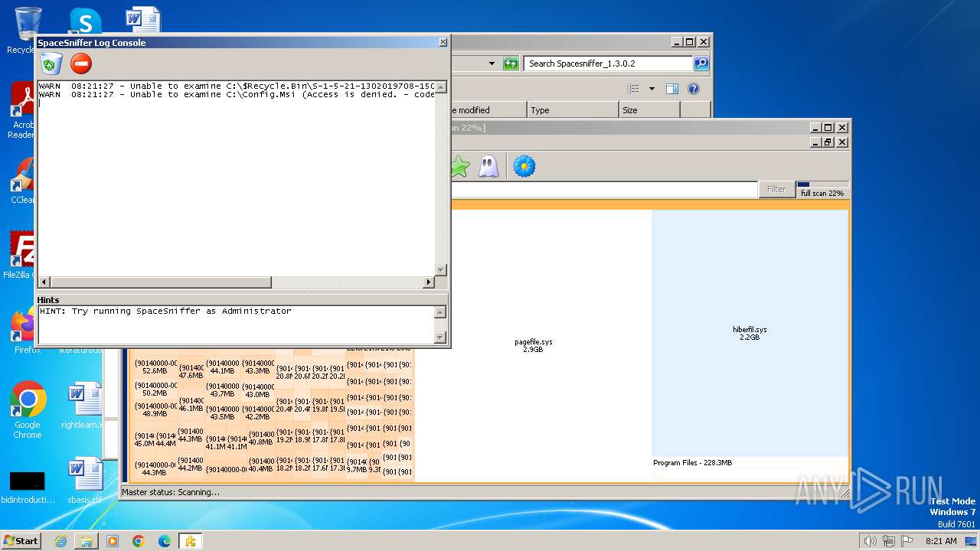
Task: Sort by the Type column header
Action: 573,110
